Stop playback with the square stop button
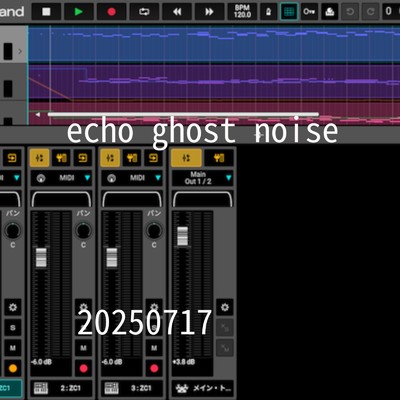Viewport: 400px width, 400px height. click(46, 12)
